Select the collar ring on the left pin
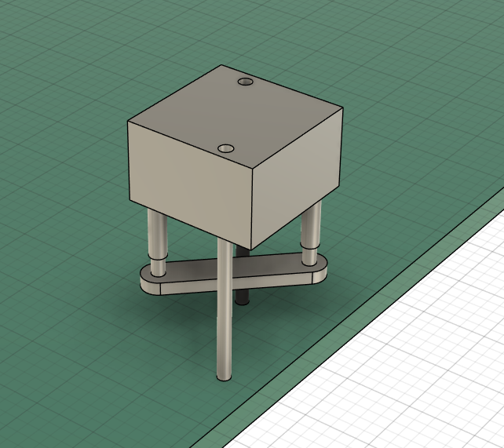Screen dimensions: 504x448 click(159, 257)
